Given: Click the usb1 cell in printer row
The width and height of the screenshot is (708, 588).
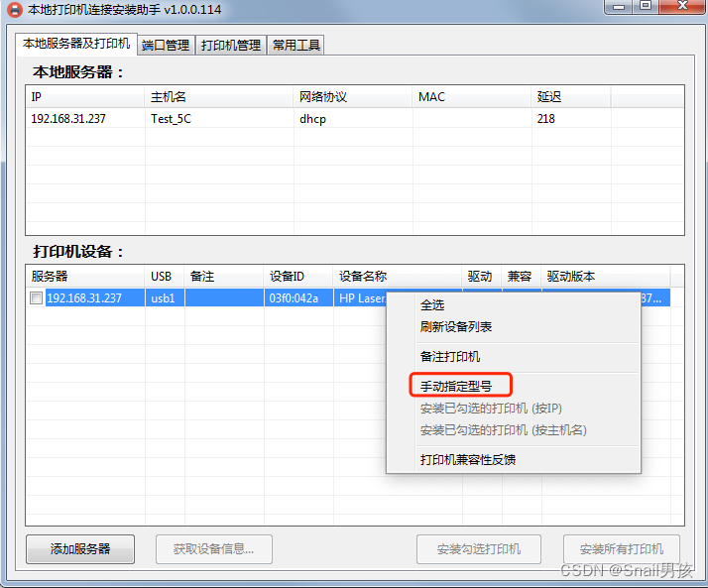Looking at the screenshot, I should point(165,298).
